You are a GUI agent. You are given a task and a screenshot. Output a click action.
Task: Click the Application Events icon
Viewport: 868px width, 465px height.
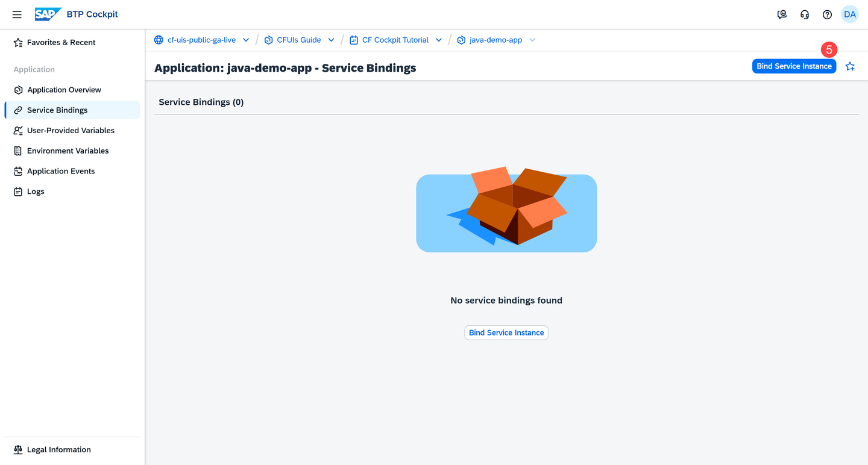(18, 172)
